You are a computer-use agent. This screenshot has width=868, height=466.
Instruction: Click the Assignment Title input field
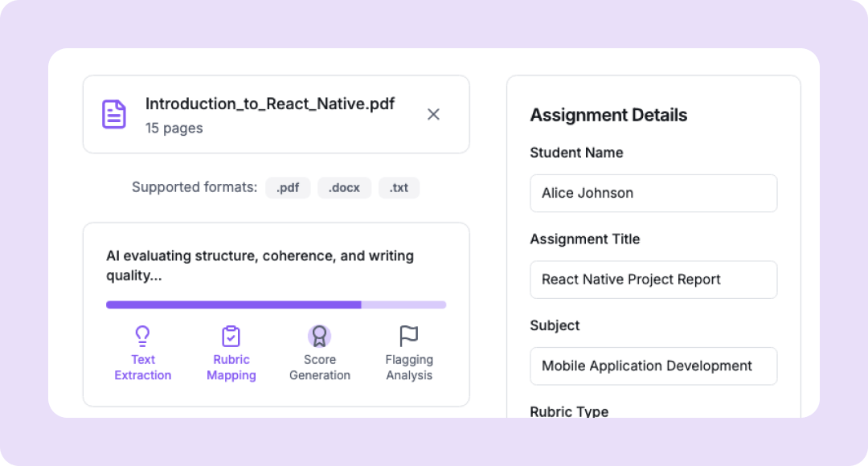click(653, 280)
